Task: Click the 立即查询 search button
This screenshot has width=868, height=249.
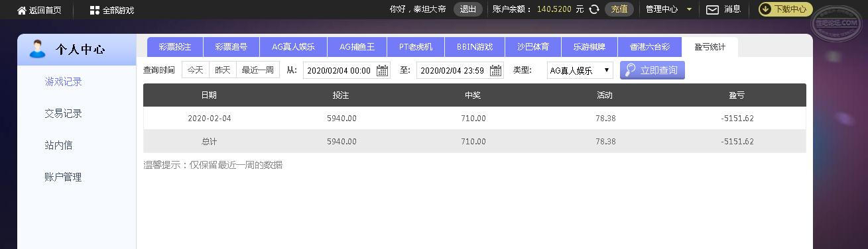Action: click(652, 70)
